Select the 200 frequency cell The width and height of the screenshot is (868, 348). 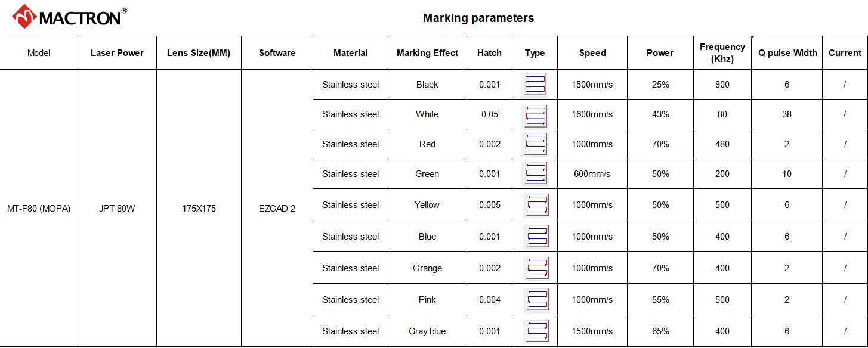[722, 174]
